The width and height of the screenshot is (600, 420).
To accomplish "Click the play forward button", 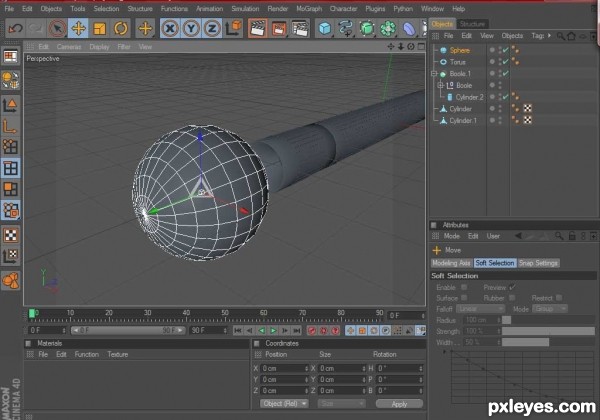I will (x=273, y=330).
